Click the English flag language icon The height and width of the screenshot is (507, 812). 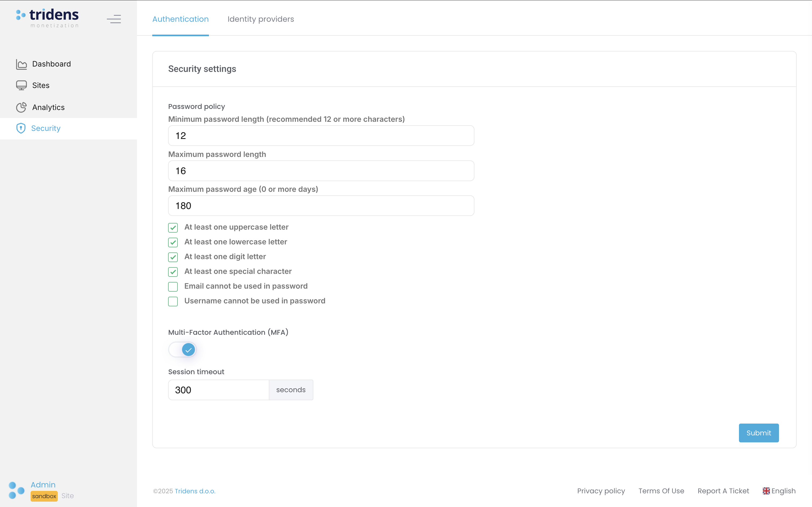pos(766,491)
